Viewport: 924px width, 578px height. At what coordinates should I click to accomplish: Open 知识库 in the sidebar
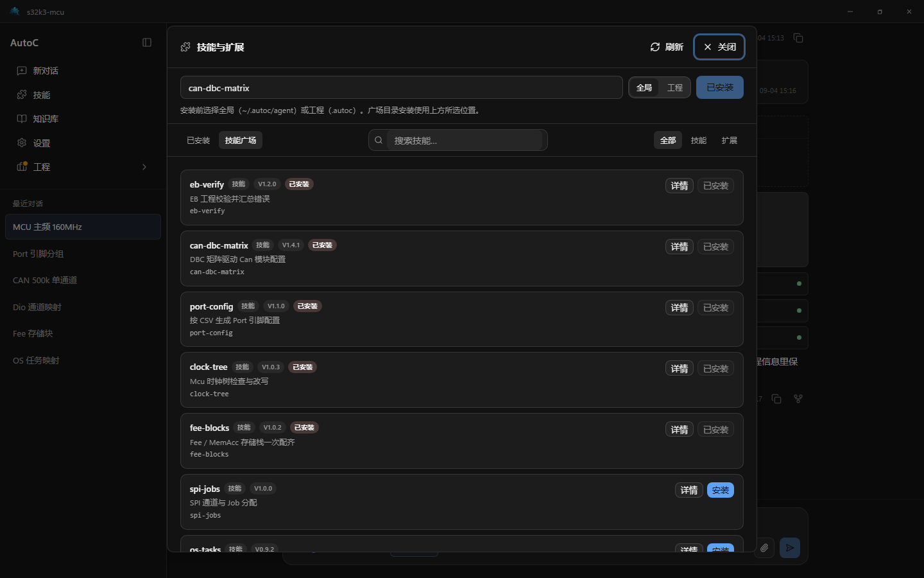[83, 119]
